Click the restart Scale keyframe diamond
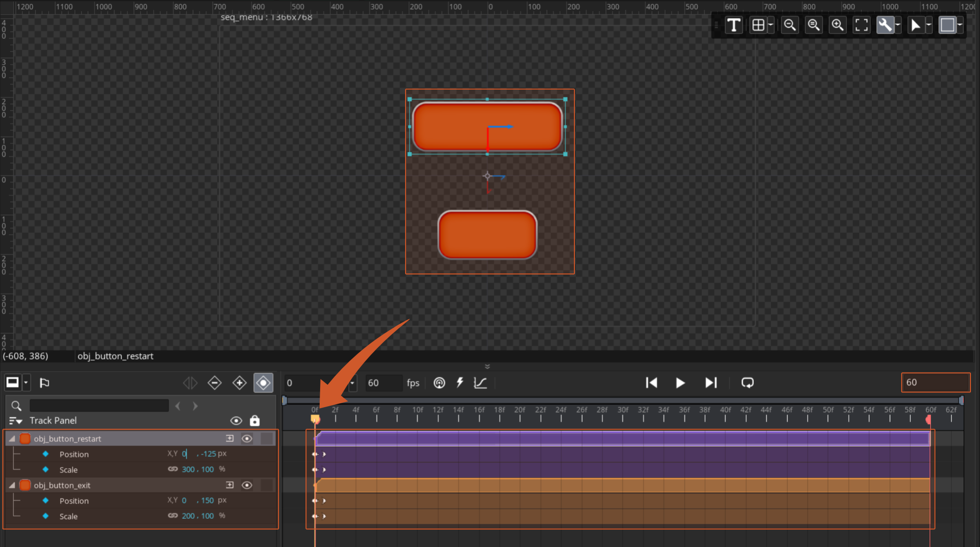 [46, 469]
